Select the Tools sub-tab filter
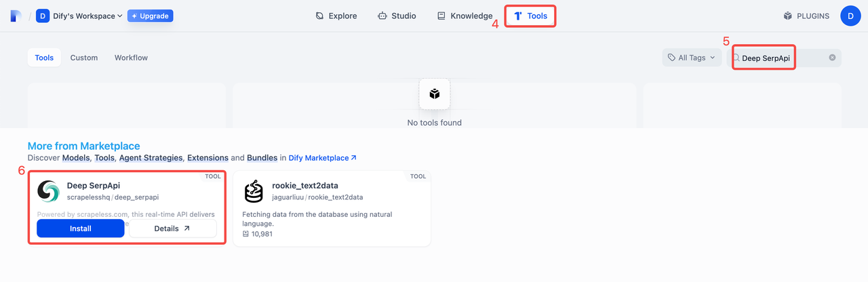The height and width of the screenshot is (282, 868). point(44,58)
